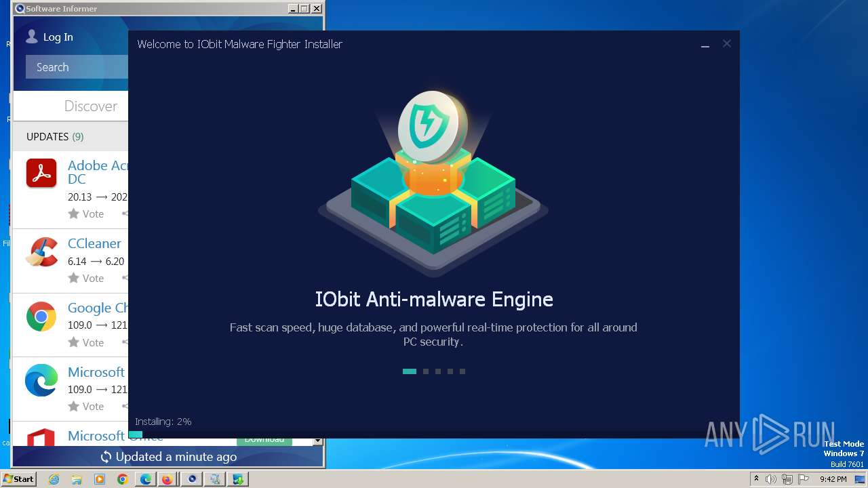Click the Updated a minute ago status
This screenshot has height=488, width=868.
pyautogui.click(x=176, y=457)
